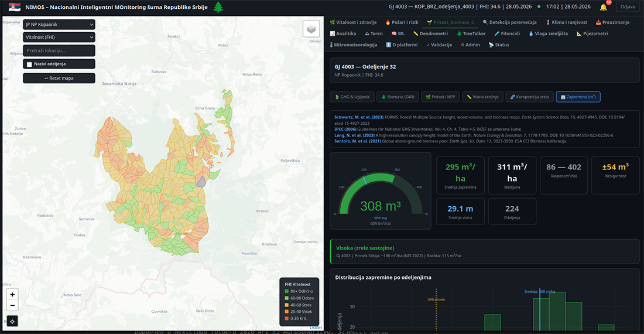This screenshot has width=644, height=334.
Task: Switch to Vitalnost i zdravlje tab
Action: [x=353, y=22]
